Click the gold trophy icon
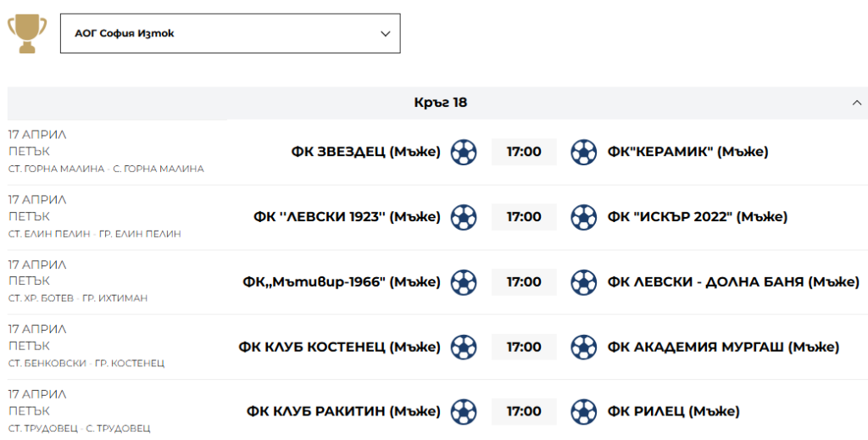 click(27, 33)
